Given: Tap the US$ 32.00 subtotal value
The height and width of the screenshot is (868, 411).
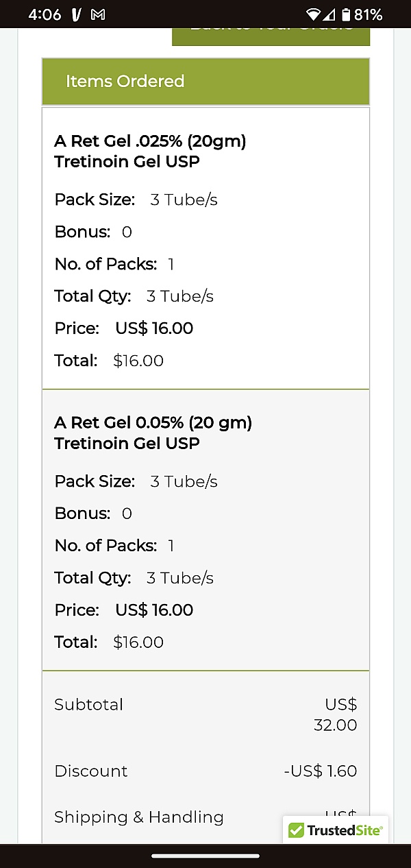Looking at the screenshot, I should 336,715.
